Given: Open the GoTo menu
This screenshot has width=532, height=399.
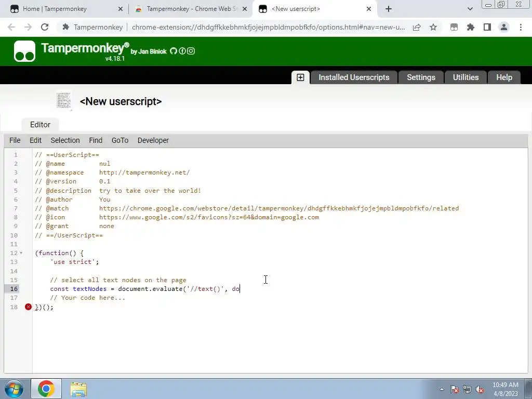Looking at the screenshot, I should pyautogui.click(x=120, y=140).
